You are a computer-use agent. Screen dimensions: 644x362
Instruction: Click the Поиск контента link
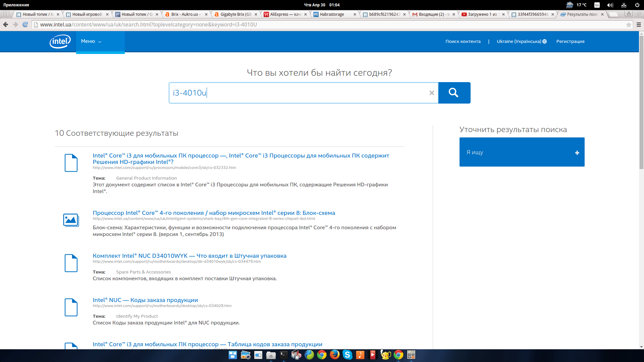coord(463,42)
